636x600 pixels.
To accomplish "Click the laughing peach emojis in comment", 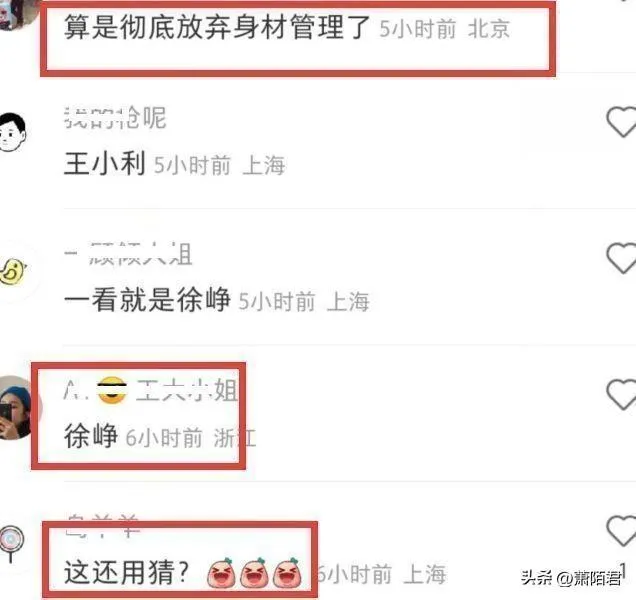I will click(x=255, y=573).
